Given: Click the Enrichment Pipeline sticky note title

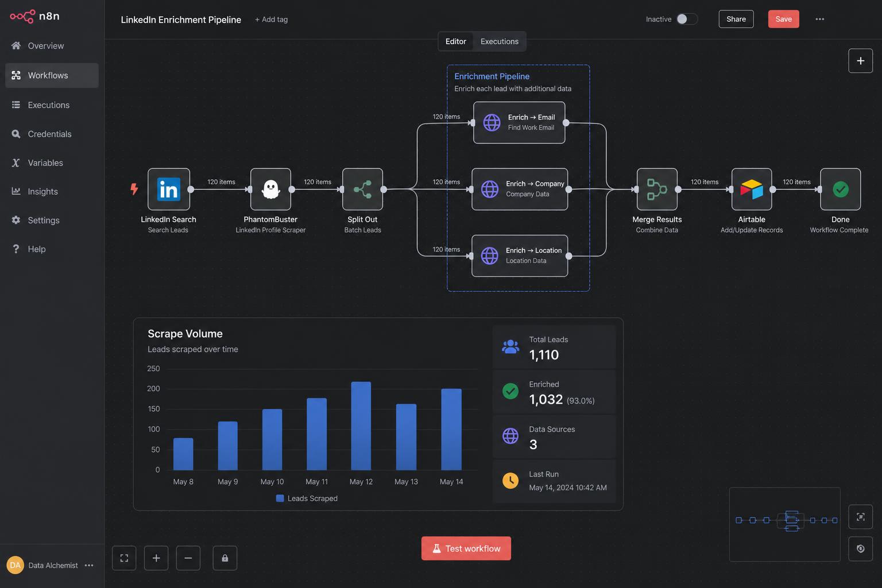Looking at the screenshot, I should point(492,76).
